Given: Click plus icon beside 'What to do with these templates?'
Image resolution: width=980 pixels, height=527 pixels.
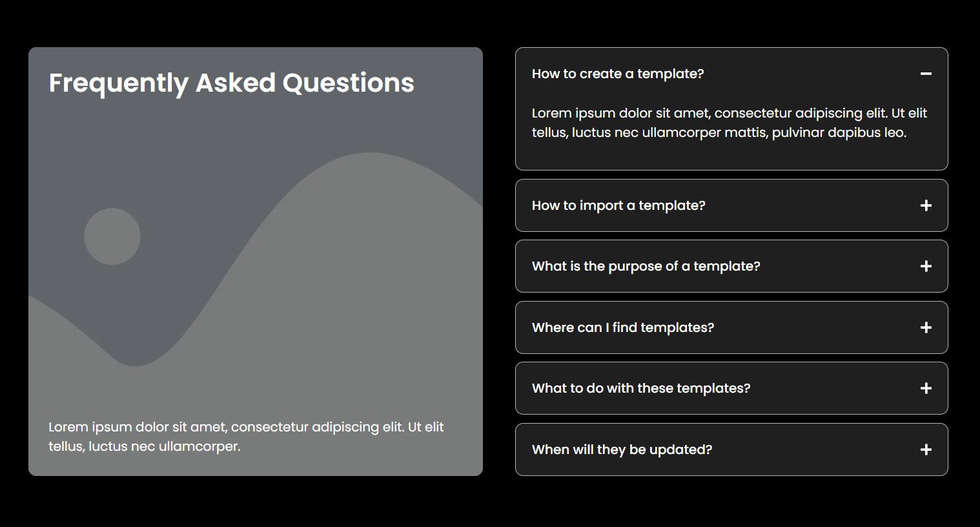Looking at the screenshot, I should (x=926, y=388).
